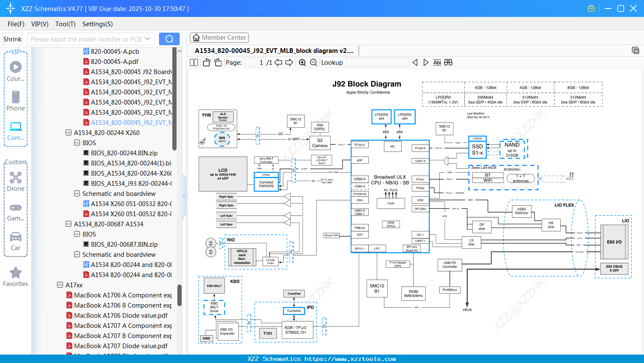Collapse the A17xx tree node
This screenshot has height=363, width=644.
coord(60,285)
